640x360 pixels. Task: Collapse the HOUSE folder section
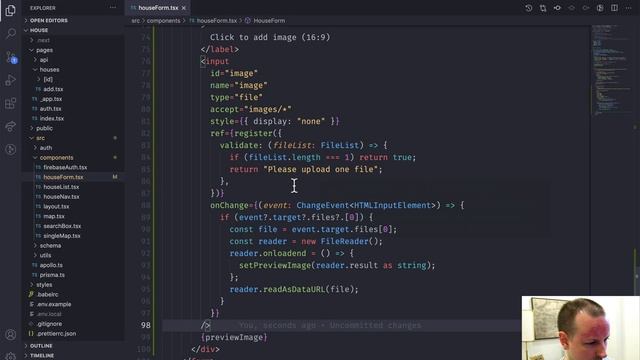tap(38, 30)
